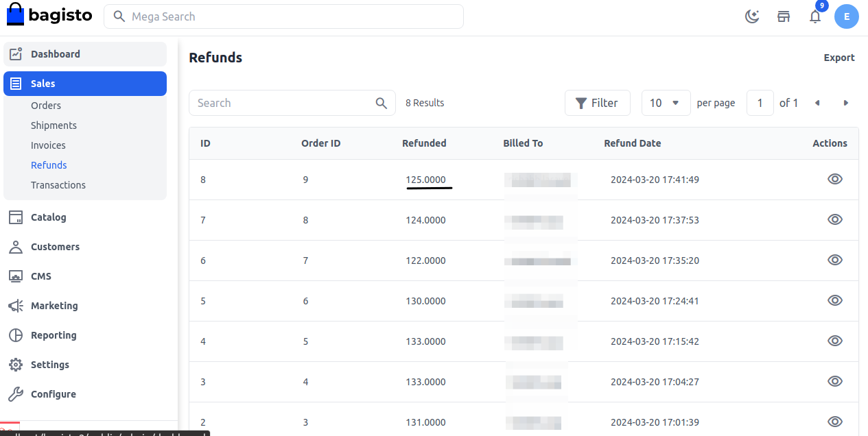Click the Marketing megaphone icon
Viewport: 868px width, 436px height.
[x=15, y=306]
